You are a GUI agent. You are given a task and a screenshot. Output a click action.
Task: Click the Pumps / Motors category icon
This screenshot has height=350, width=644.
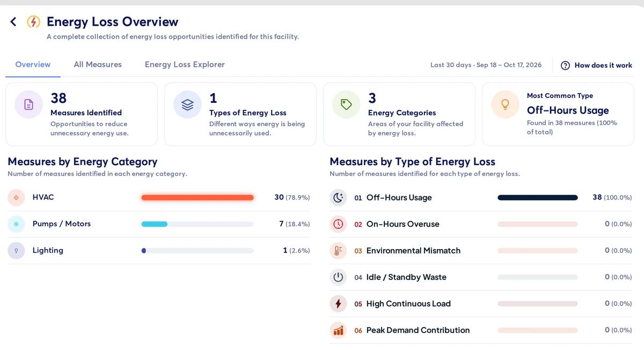point(16,224)
